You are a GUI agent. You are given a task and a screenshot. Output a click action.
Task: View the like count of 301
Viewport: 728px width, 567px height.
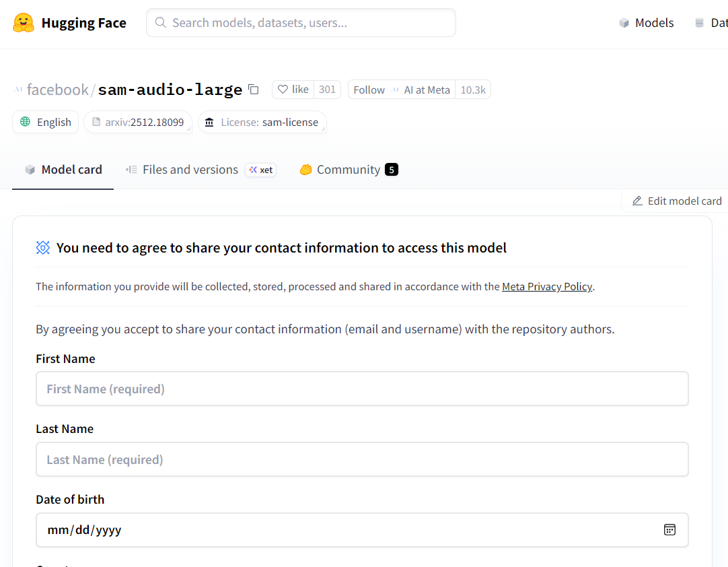pyautogui.click(x=327, y=89)
